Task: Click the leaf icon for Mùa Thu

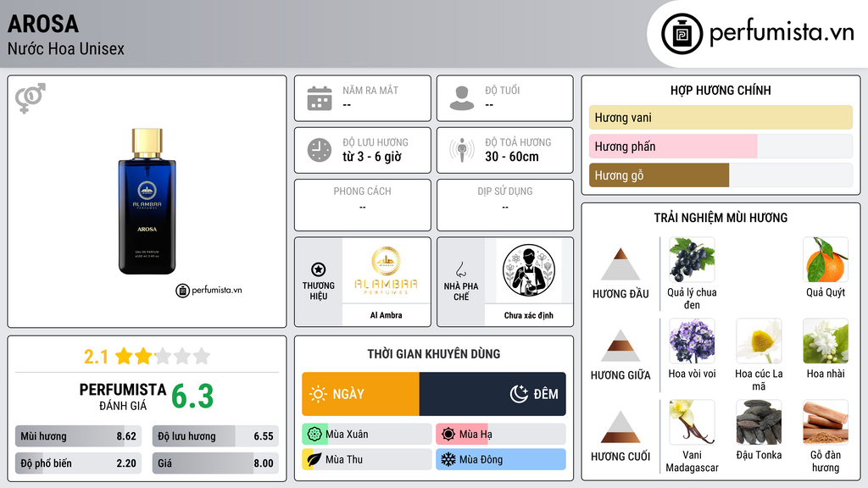Action: (314, 459)
